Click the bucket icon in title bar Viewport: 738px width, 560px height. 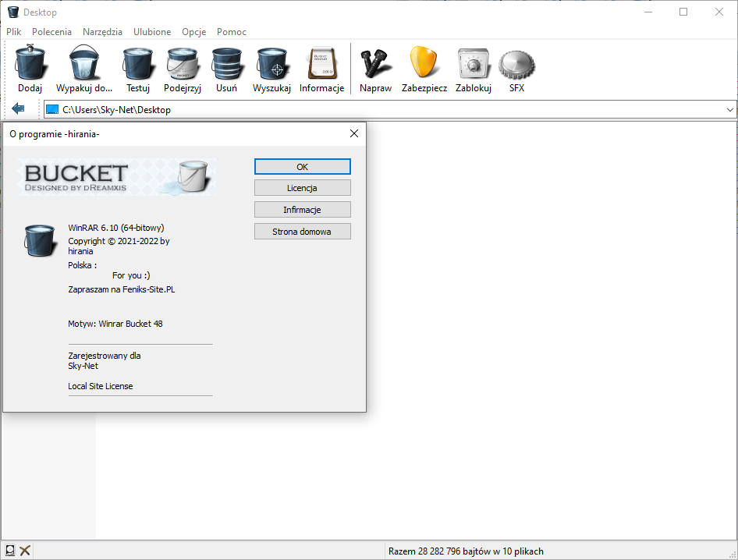[12, 12]
